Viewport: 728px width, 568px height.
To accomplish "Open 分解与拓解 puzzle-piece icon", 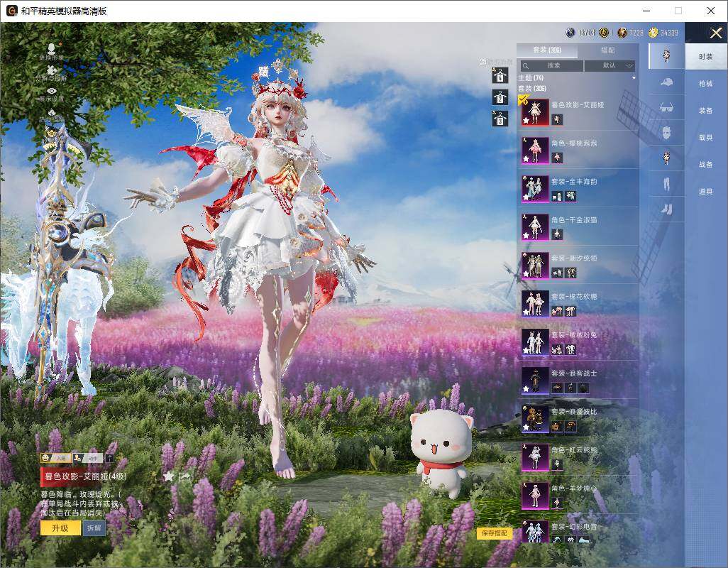I will tap(51, 70).
